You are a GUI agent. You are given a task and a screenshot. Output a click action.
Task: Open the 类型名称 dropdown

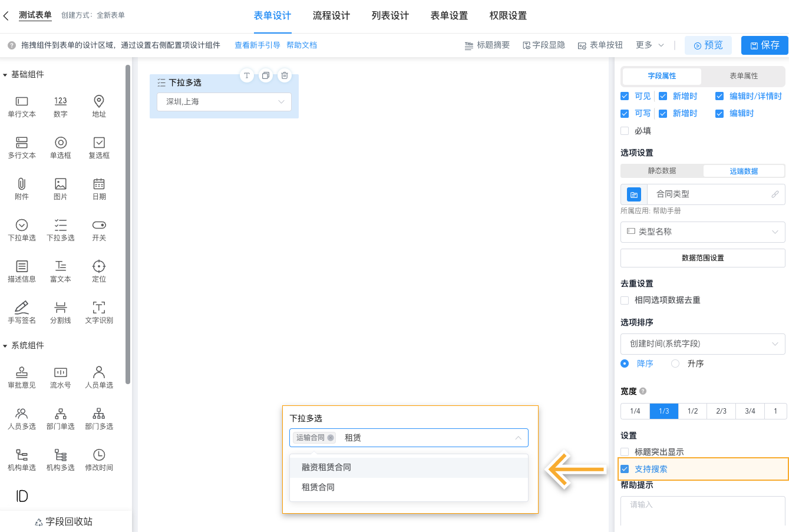click(x=702, y=232)
